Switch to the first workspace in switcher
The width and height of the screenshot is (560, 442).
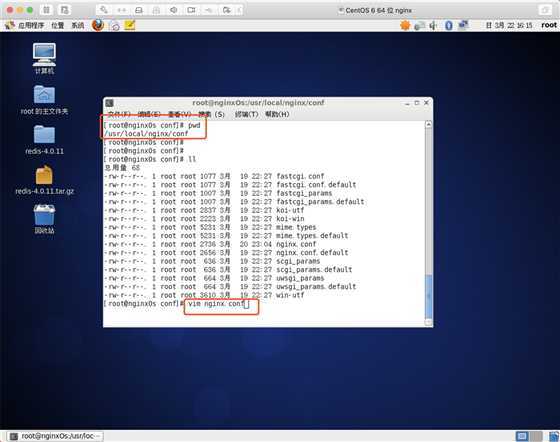pyautogui.click(x=522, y=436)
